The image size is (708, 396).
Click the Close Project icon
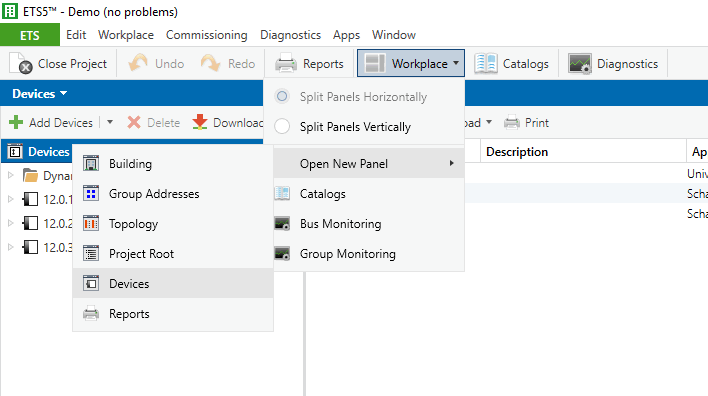pos(21,63)
